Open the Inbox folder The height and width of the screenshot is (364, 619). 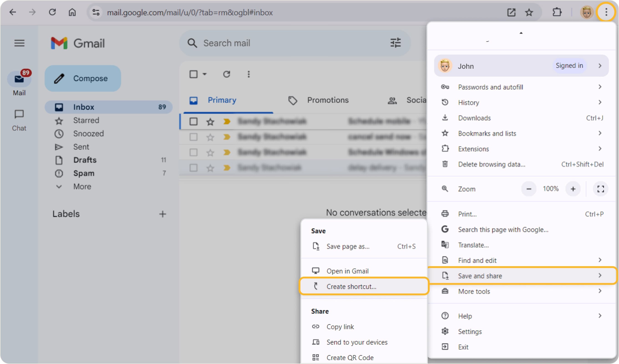point(108,107)
